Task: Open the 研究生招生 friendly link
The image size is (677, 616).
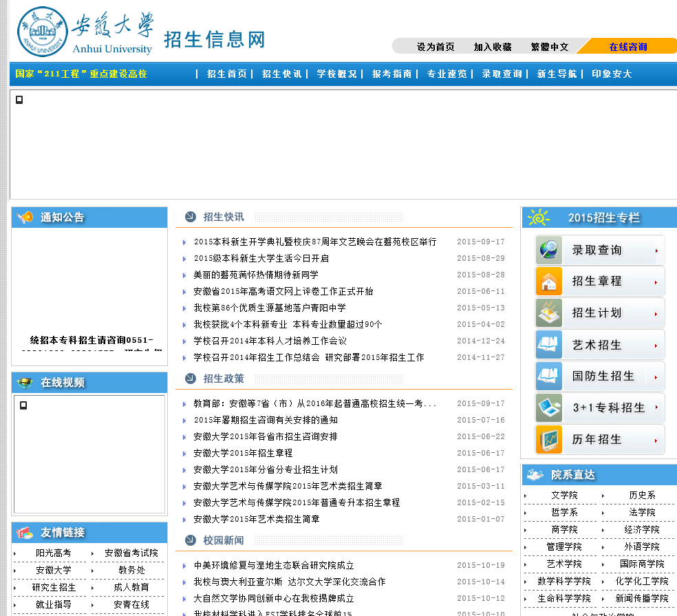Action: click(x=54, y=588)
